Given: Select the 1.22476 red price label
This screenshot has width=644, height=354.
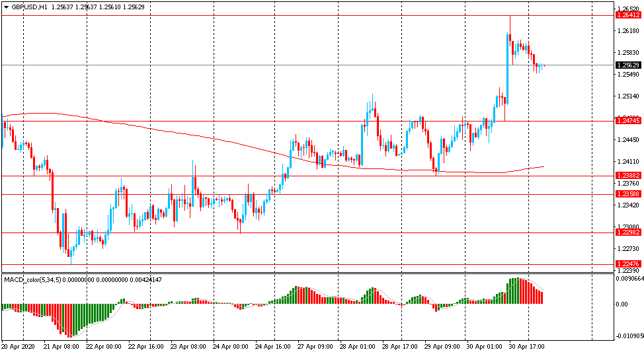Looking at the screenshot, I should pyautogui.click(x=627, y=264).
